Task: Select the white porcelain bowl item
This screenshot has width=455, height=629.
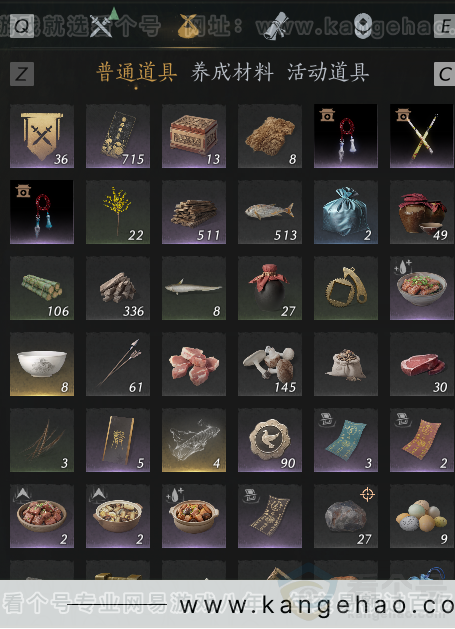Action: [x=42, y=364]
